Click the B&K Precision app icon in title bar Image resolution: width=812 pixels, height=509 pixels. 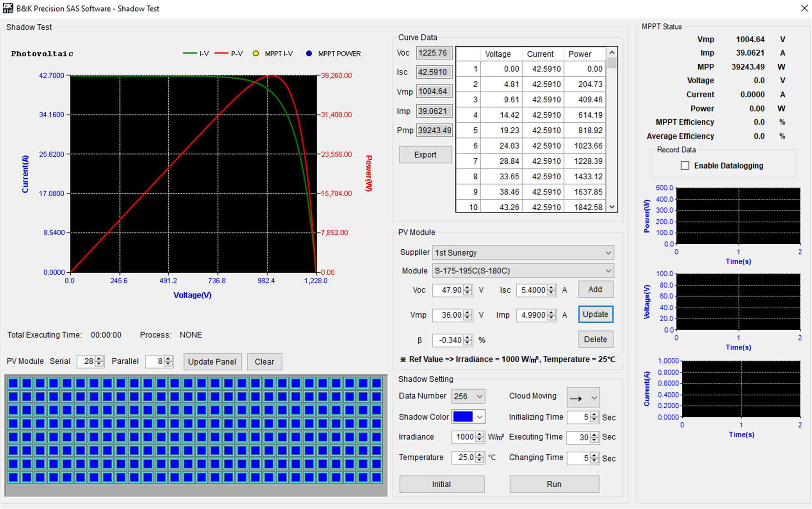pos(8,8)
